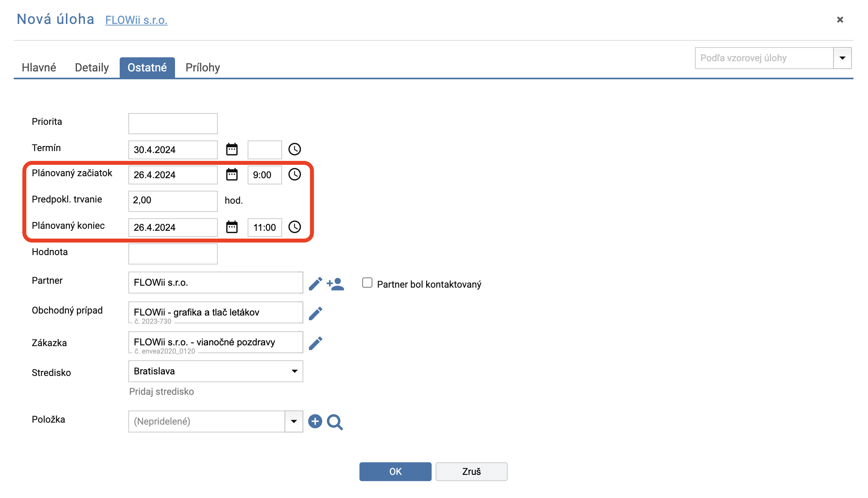The width and height of the screenshot is (868, 498).
Task: Click Termín date field 30.4.2024
Action: tap(173, 150)
